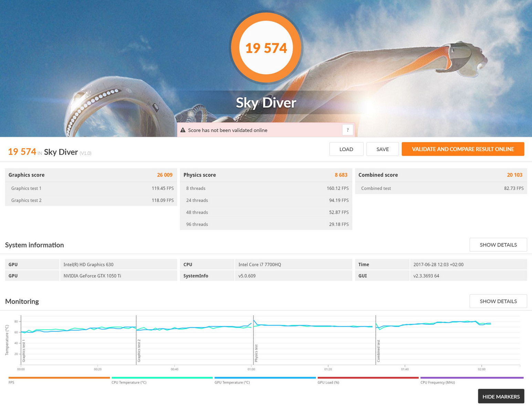The image size is (532, 413).
Task: Click the System information heading
Action: point(34,245)
